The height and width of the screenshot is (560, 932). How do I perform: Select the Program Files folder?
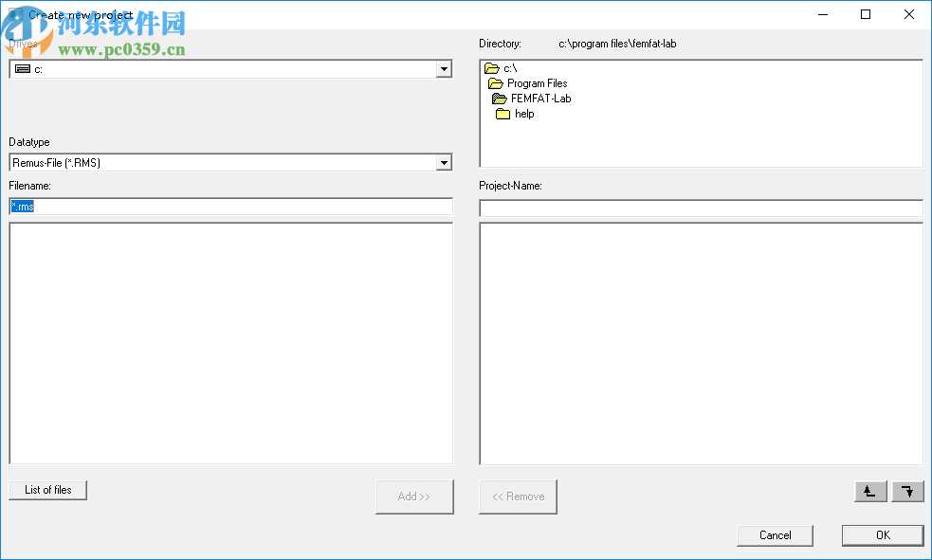point(537,83)
